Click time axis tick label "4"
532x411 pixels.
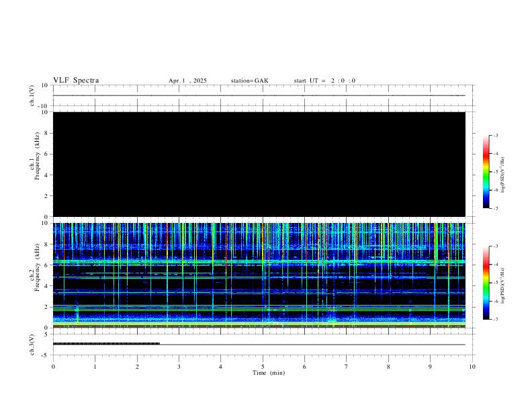pos(220,367)
